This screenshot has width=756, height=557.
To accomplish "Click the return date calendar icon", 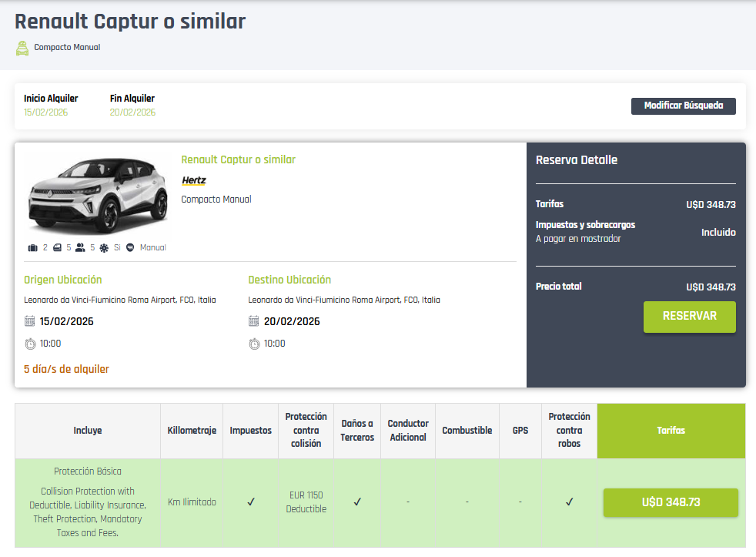I will point(254,321).
